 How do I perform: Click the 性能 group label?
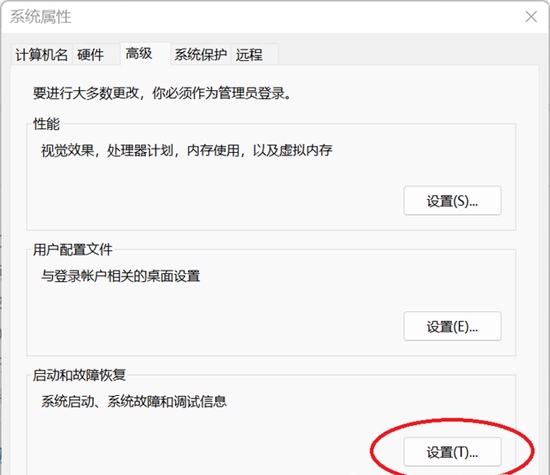(46, 124)
